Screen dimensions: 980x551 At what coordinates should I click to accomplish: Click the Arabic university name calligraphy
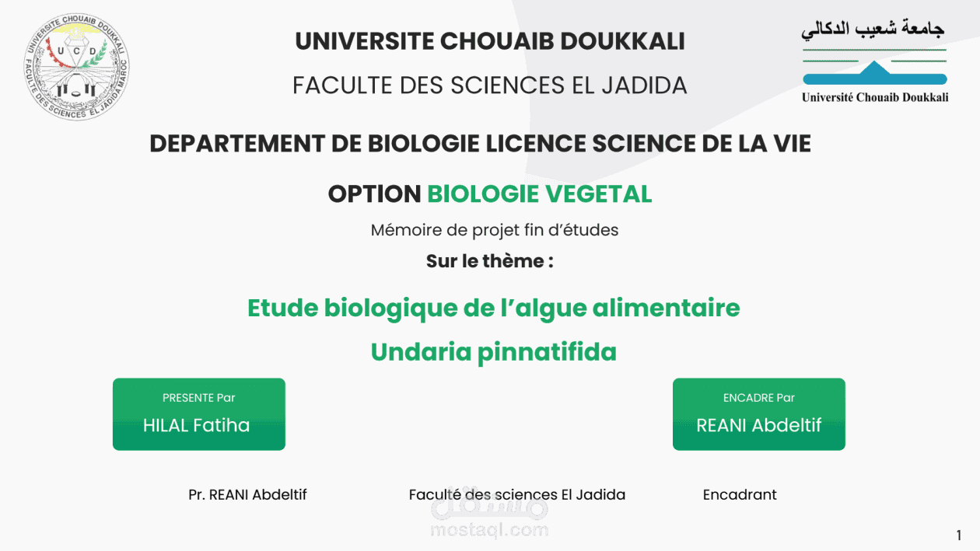click(873, 30)
